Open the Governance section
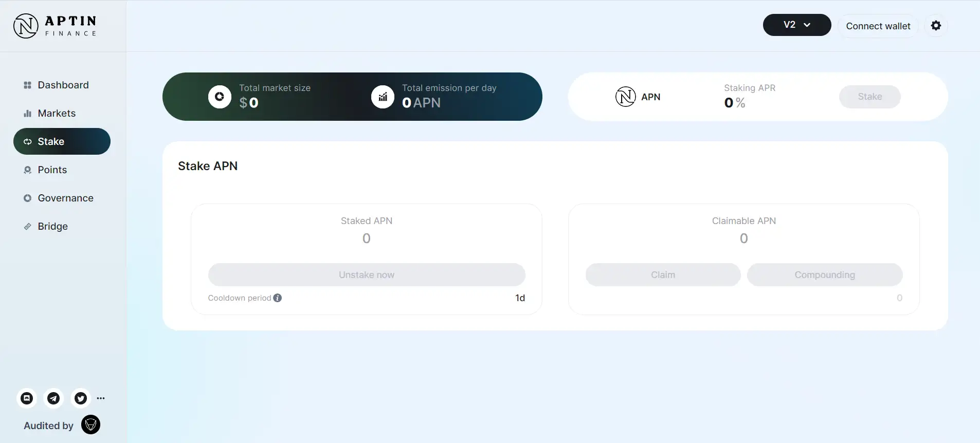This screenshot has width=980, height=443. (65, 198)
